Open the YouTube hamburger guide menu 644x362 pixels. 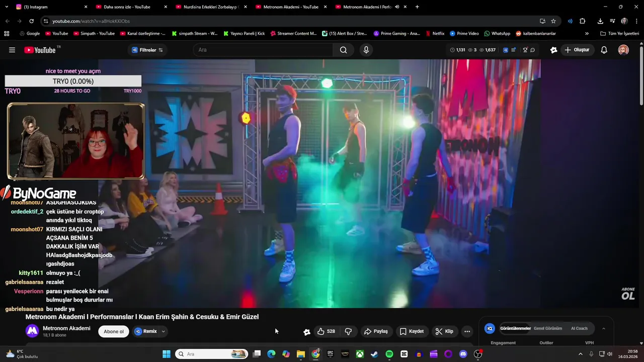12,50
